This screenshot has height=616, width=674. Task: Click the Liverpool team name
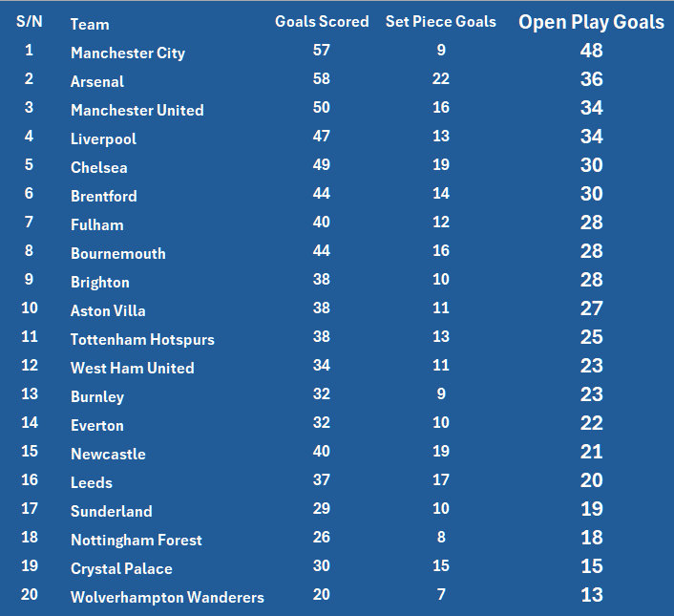103,138
